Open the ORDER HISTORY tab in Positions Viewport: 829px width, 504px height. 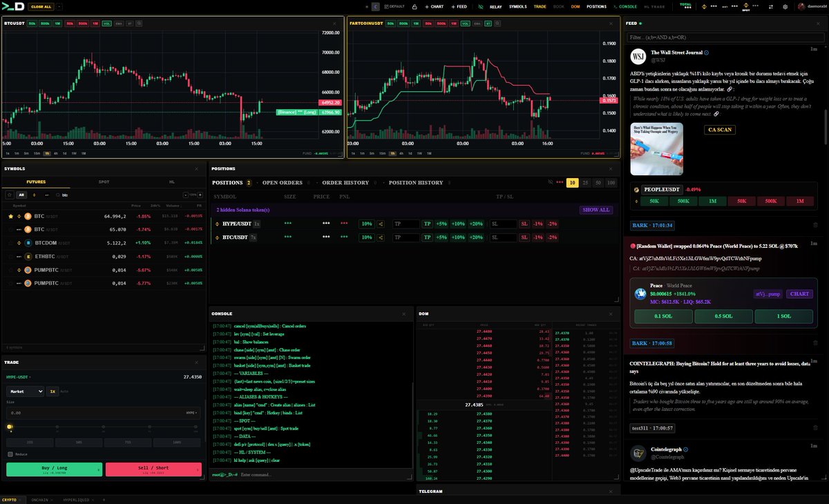point(345,182)
